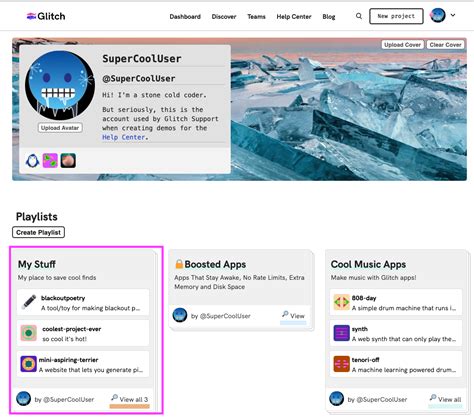
Task: Click the tenori-off app icon
Action: 341,364
